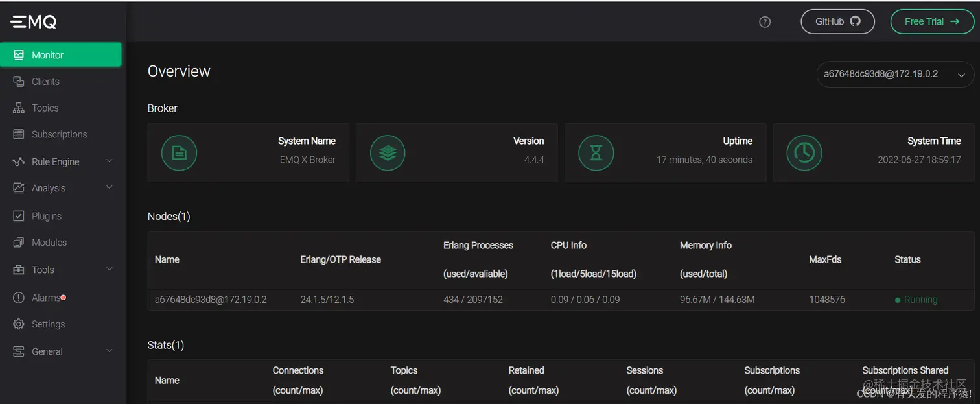This screenshot has width=980, height=404.
Task: Expand the General submenu chevron
Action: tap(109, 351)
